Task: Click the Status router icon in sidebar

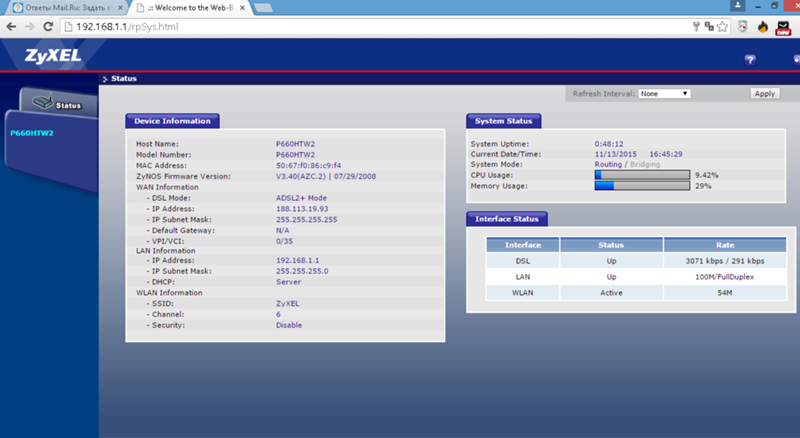Action: [43, 101]
